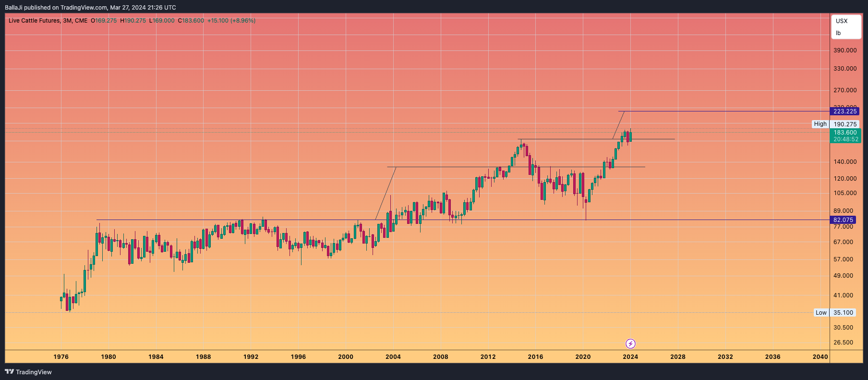Click the current price label 183.600
This screenshot has height=380, width=868.
(845, 133)
